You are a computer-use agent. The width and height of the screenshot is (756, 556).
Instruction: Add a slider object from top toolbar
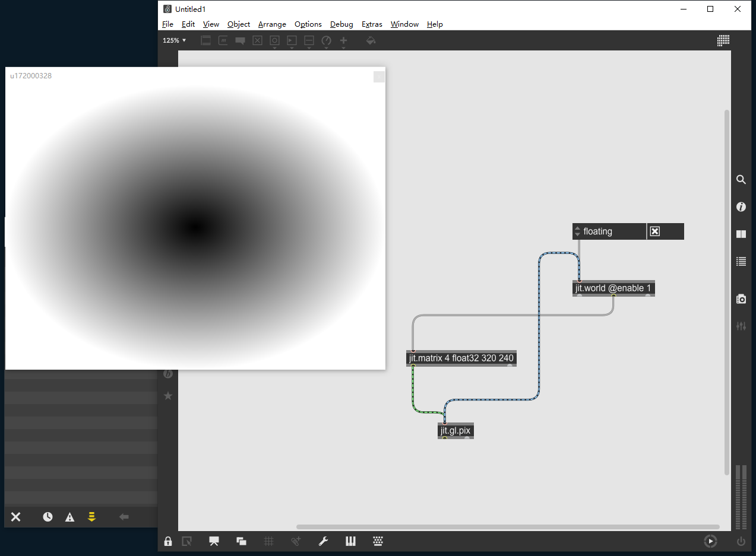pos(309,41)
